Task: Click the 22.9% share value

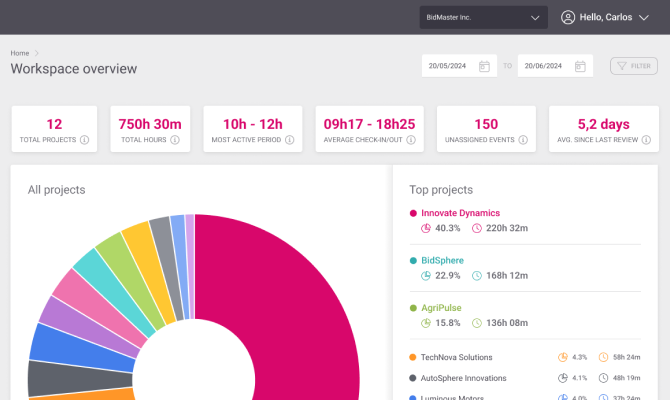Action: (x=447, y=276)
